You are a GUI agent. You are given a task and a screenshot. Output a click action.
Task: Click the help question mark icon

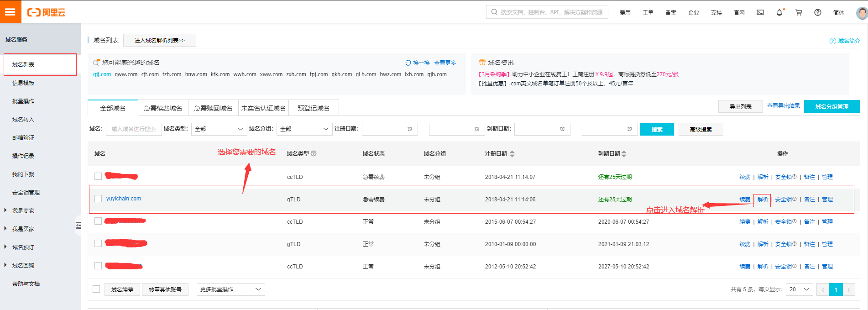pyautogui.click(x=818, y=12)
